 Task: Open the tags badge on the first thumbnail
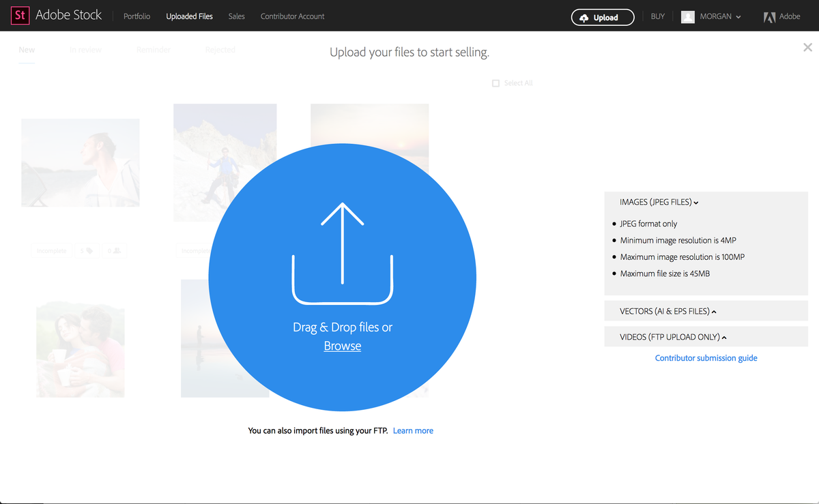coord(87,250)
